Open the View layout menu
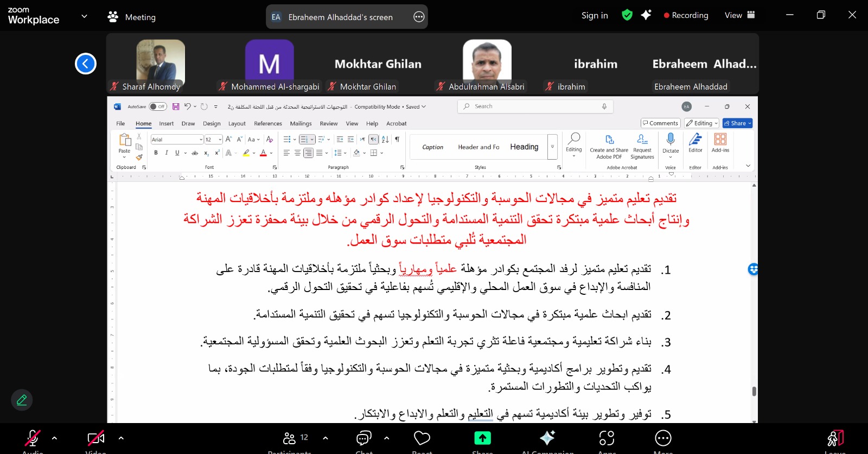Image resolution: width=868 pixels, height=454 pixels. [739, 15]
